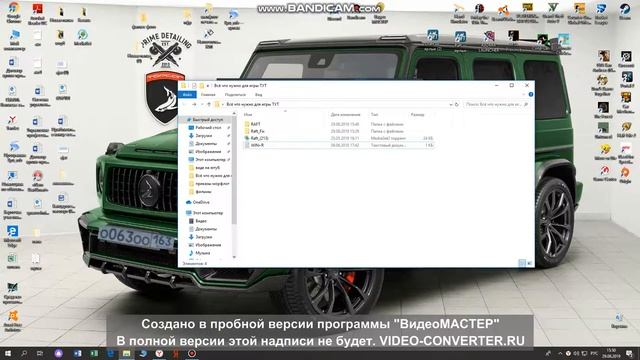Open the address bar history dropdown

pos(451,104)
